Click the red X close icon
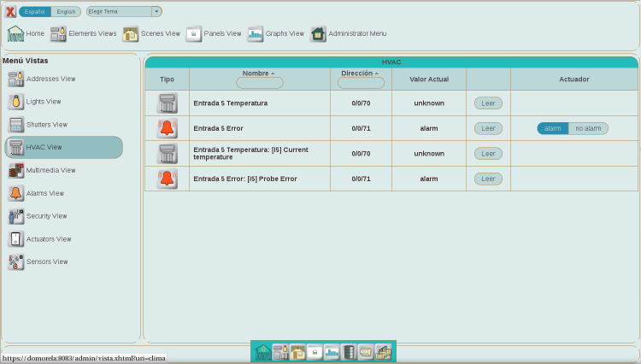Screen dimensions: 641x364 (x=10, y=11)
